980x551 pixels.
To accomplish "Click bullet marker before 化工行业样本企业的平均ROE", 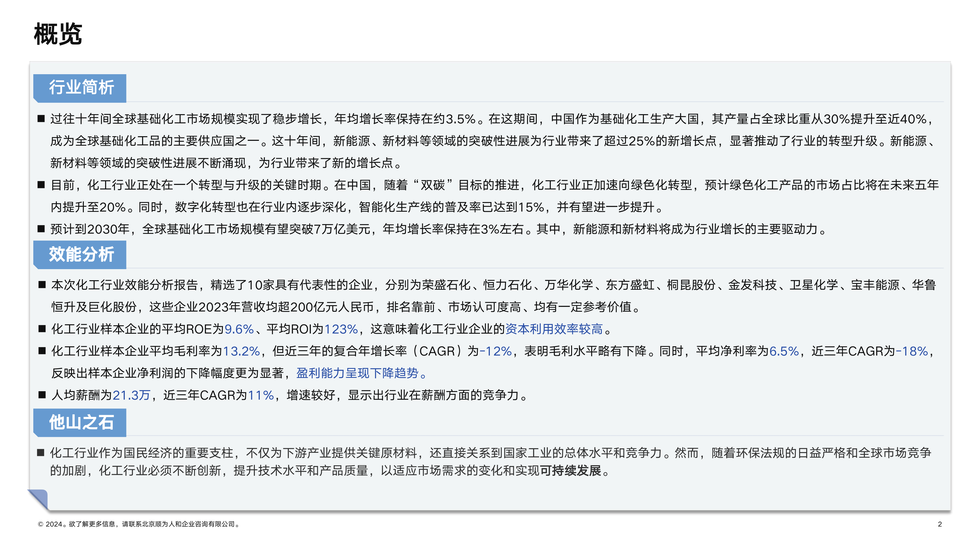I will (42, 329).
